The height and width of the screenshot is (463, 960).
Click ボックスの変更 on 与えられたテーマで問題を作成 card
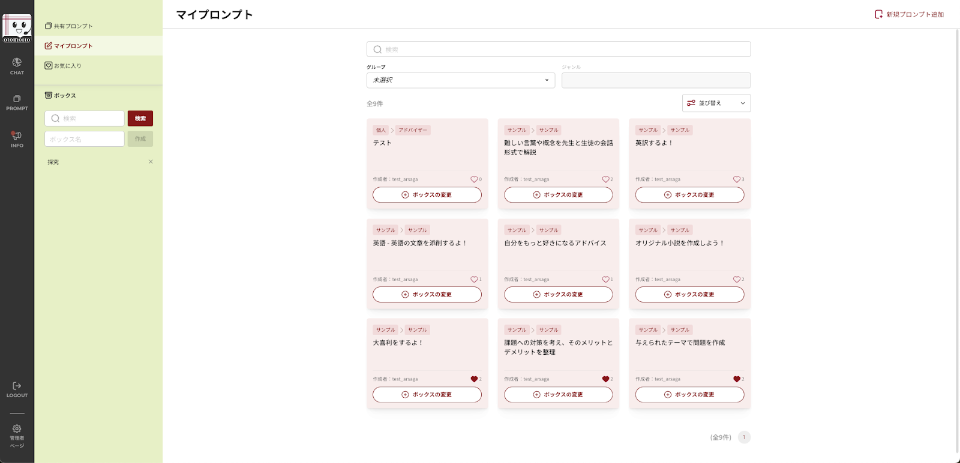pos(689,394)
